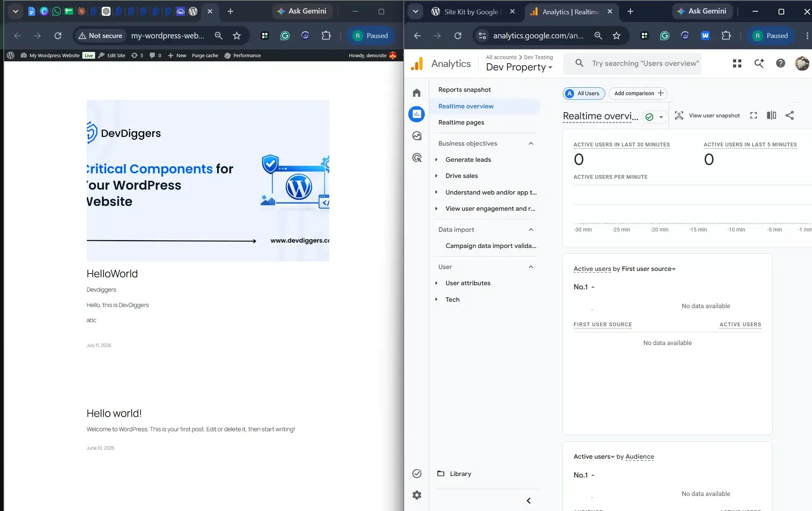Reload the WordPress site window
812x511 pixels.
(x=58, y=36)
